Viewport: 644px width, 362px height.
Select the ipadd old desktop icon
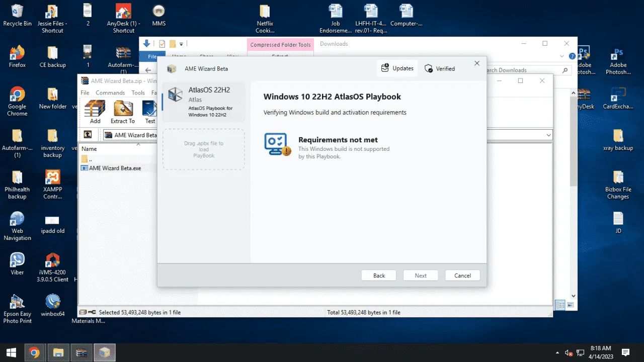52,224
